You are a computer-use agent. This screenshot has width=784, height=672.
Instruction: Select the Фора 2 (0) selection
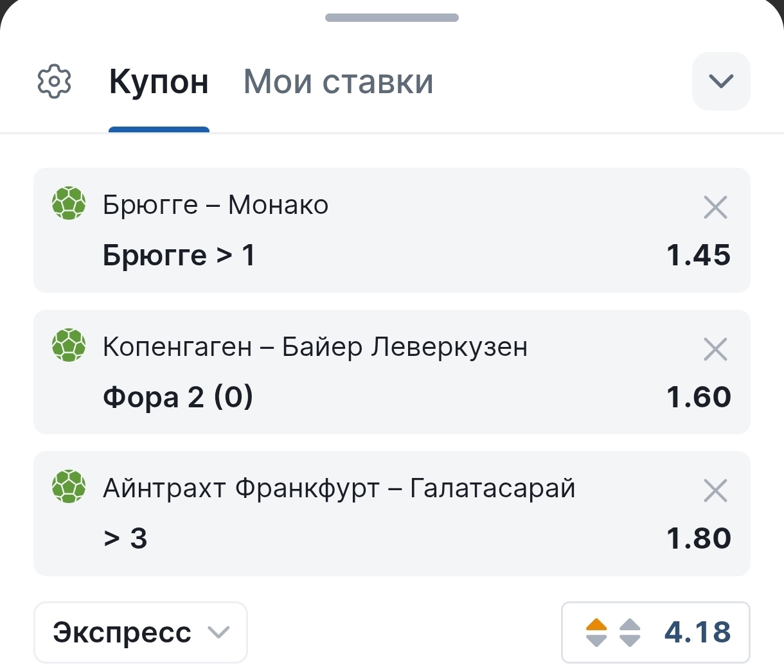pos(178,397)
